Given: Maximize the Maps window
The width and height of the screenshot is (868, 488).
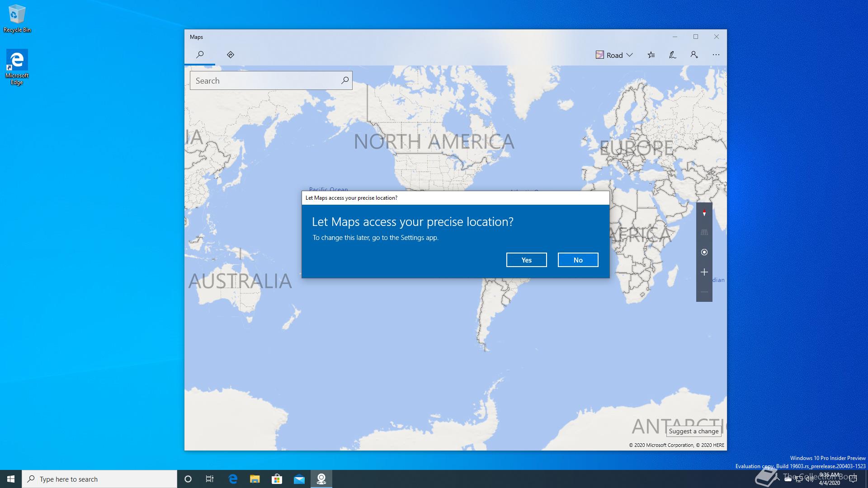Looking at the screenshot, I should 696,37.
